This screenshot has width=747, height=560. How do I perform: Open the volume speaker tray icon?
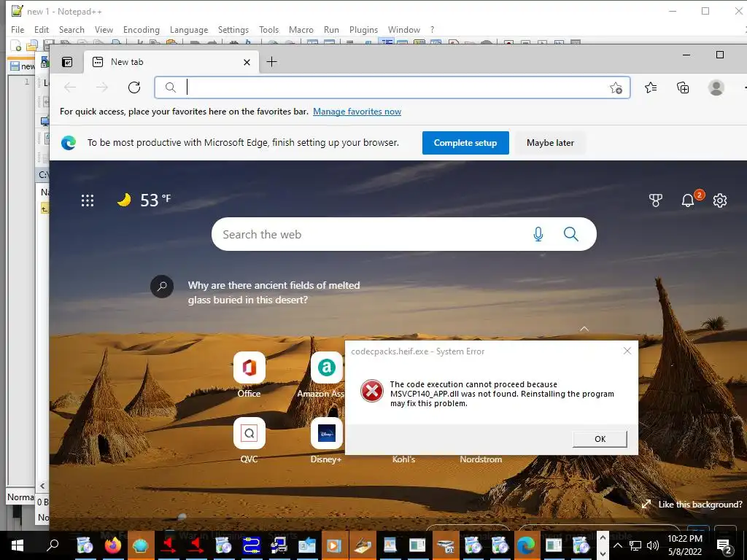click(653, 545)
